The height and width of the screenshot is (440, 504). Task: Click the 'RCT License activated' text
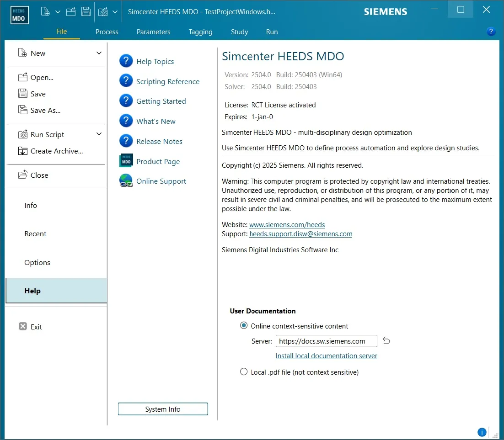[284, 105]
